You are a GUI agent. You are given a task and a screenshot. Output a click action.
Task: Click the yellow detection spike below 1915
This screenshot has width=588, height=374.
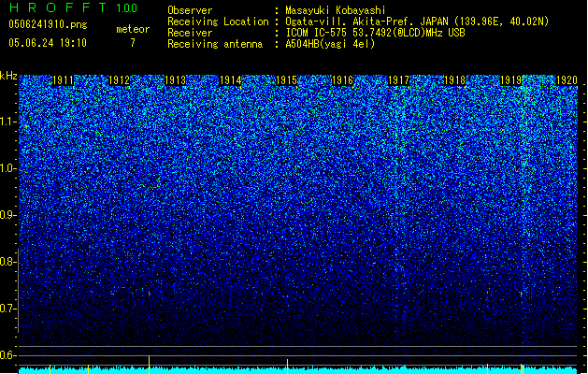pyautogui.click(x=287, y=367)
